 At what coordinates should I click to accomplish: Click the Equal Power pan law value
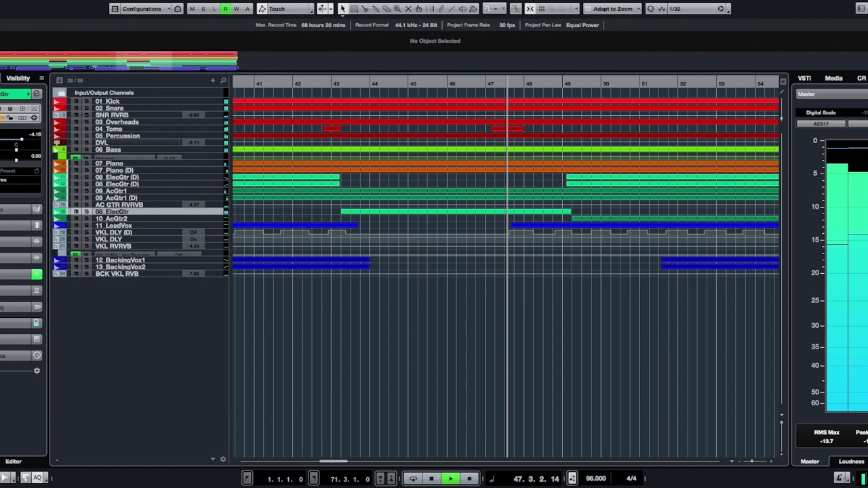click(x=583, y=25)
